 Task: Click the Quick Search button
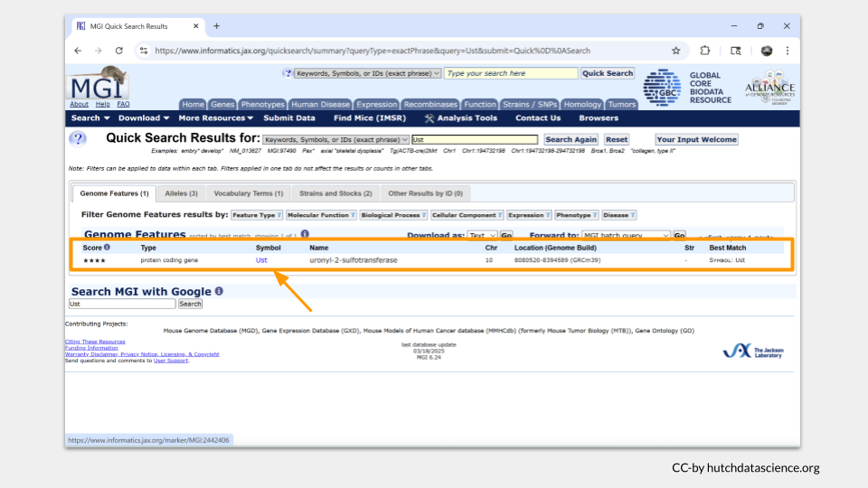pyautogui.click(x=608, y=73)
